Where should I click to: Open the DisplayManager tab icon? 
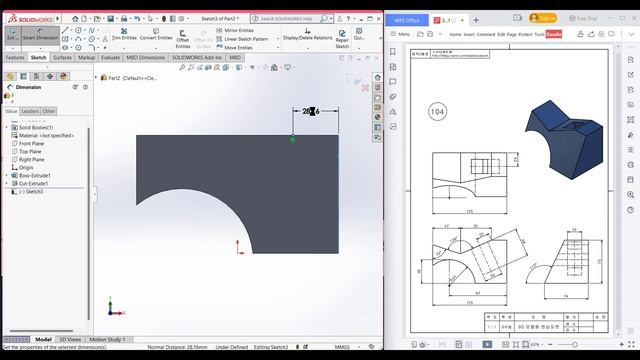pos(63,76)
